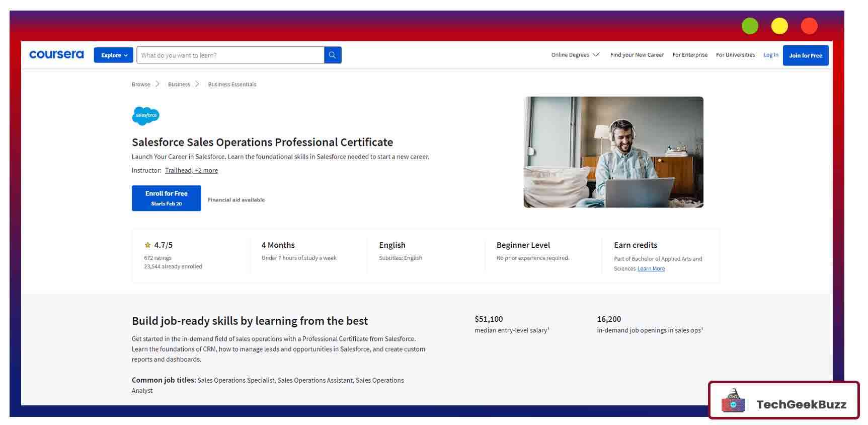Click the Salesforce cloud logo

coord(145,116)
